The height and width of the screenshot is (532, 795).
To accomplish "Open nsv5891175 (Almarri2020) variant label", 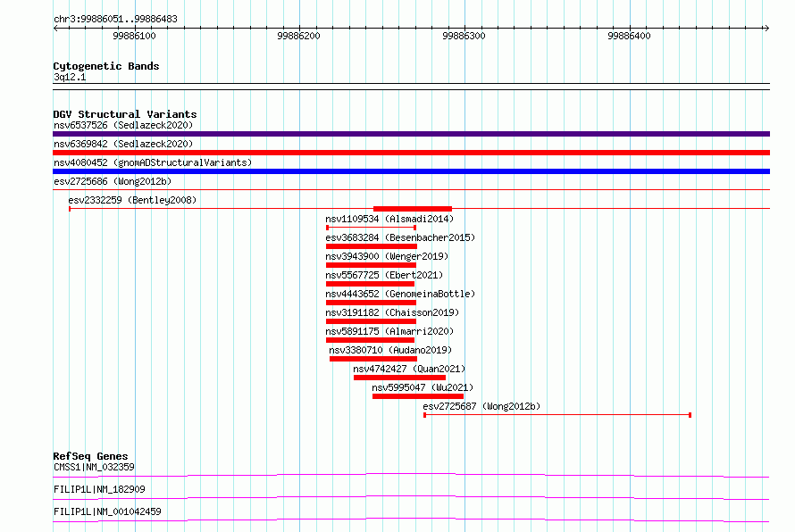I will [389, 331].
